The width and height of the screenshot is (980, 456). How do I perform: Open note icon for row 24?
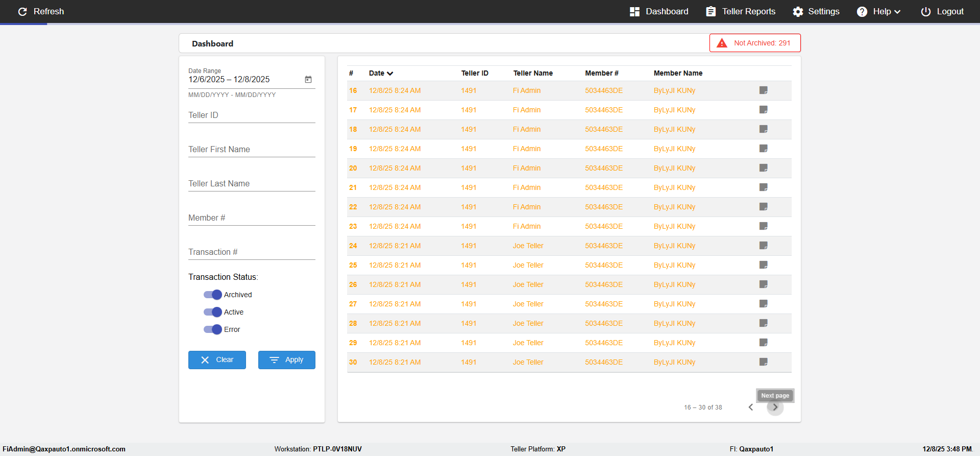pyautogui.click(x=764, y=246)
